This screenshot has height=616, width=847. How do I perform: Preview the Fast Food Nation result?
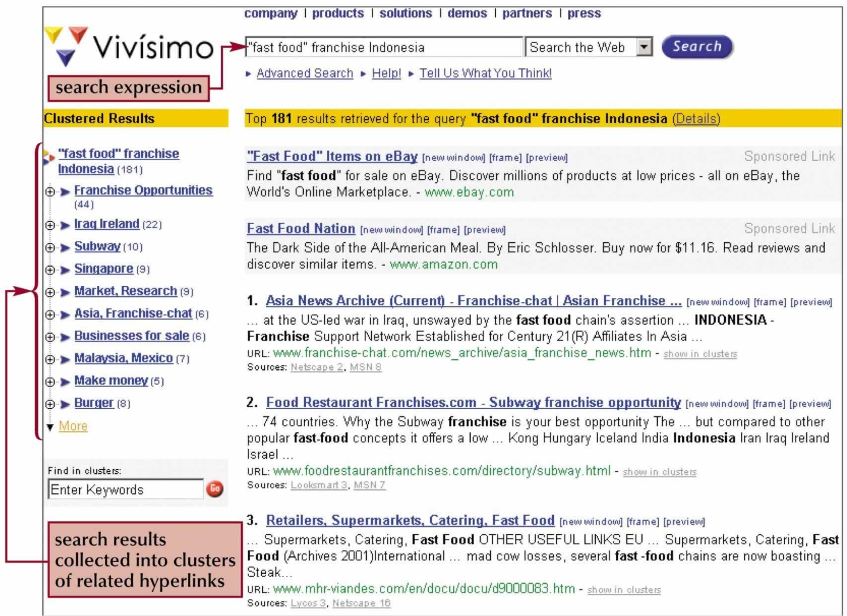[x=485, y=230]
